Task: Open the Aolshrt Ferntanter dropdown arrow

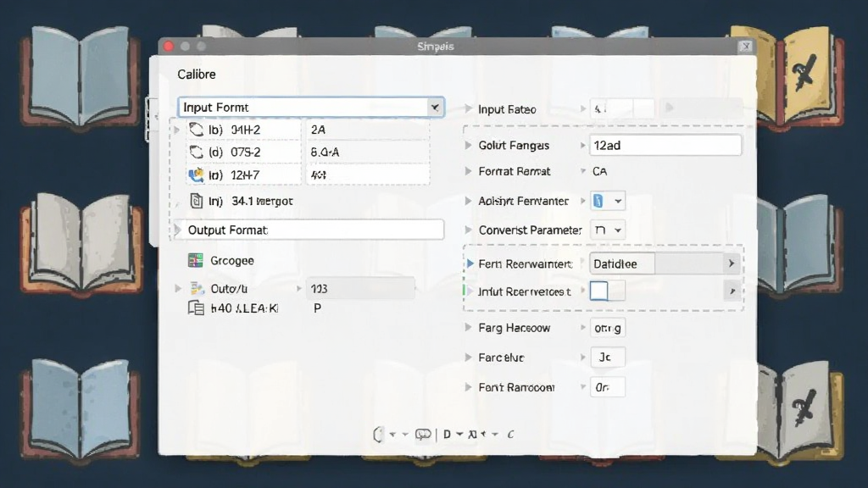Action: (618, 201)
